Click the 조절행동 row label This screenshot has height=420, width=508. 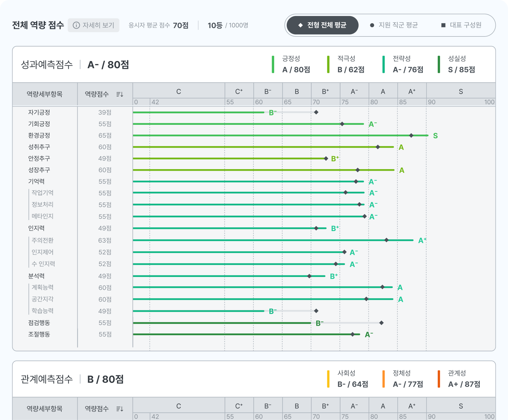point(39,334)
